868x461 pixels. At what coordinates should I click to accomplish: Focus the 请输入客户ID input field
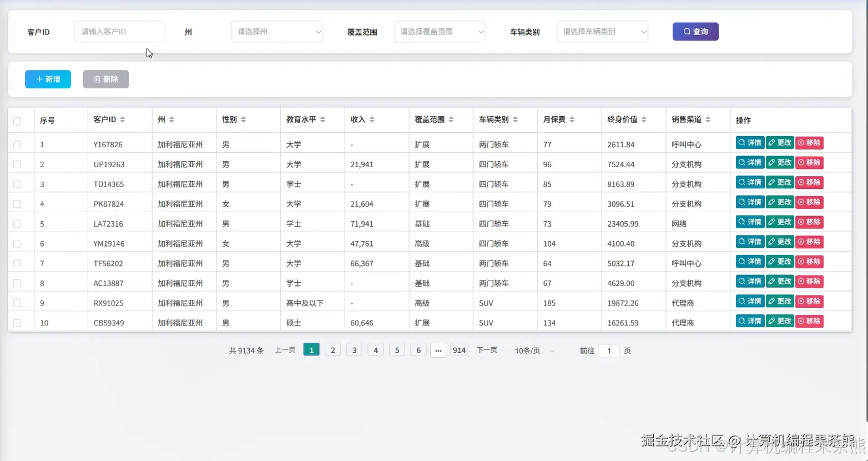pyautogui.click(x=120, y=32)
